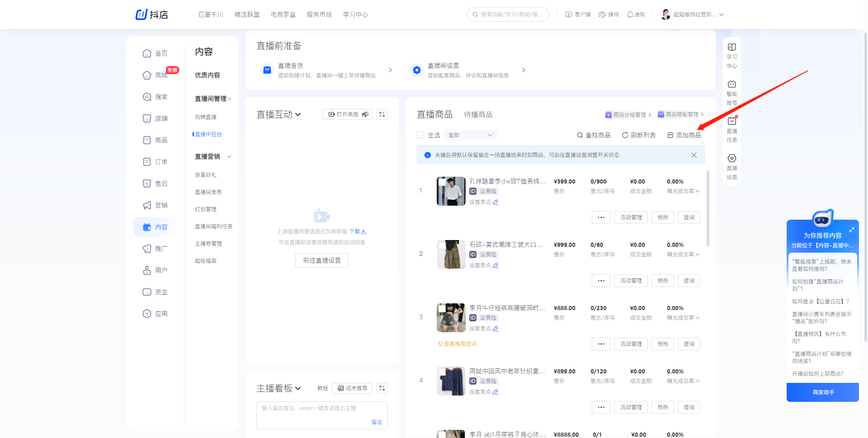
Task: Open more options for 周斌中国风 product
Action: [601, 407]
